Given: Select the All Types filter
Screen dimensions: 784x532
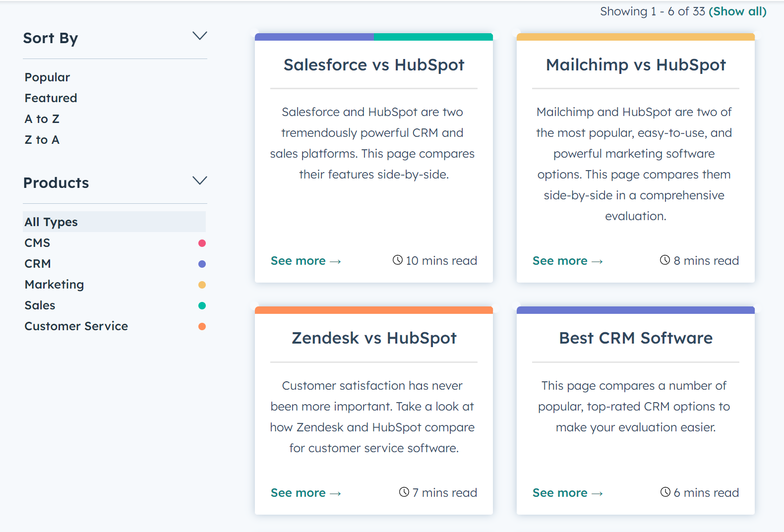Looking at the screenshot, I should click(x=52, y=222).
